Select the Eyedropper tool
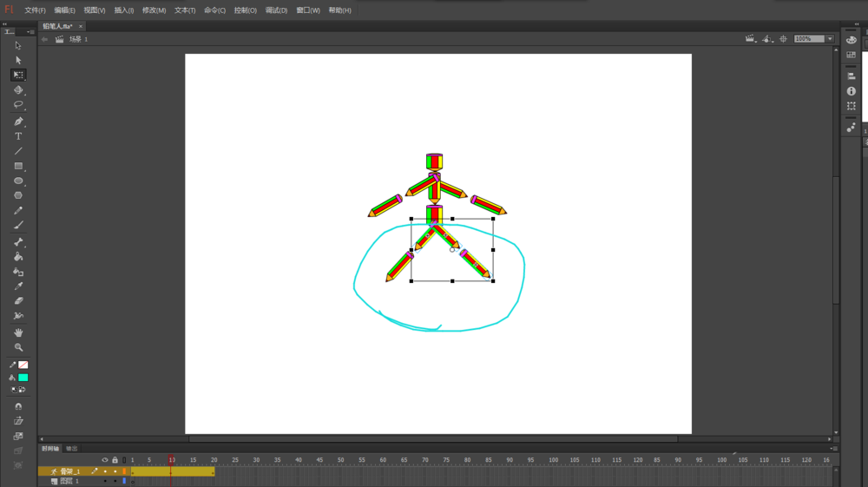The height and width of the screenshot is (487, 868). [18, 286]
